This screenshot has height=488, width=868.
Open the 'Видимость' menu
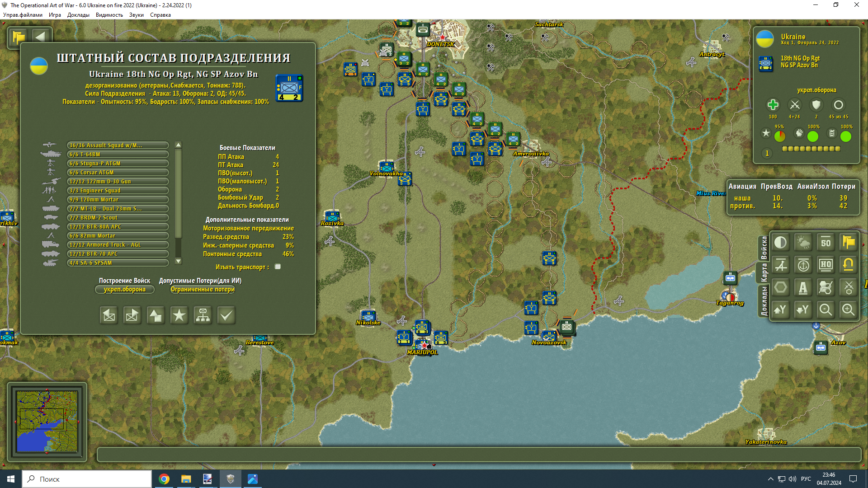point(109,15)
